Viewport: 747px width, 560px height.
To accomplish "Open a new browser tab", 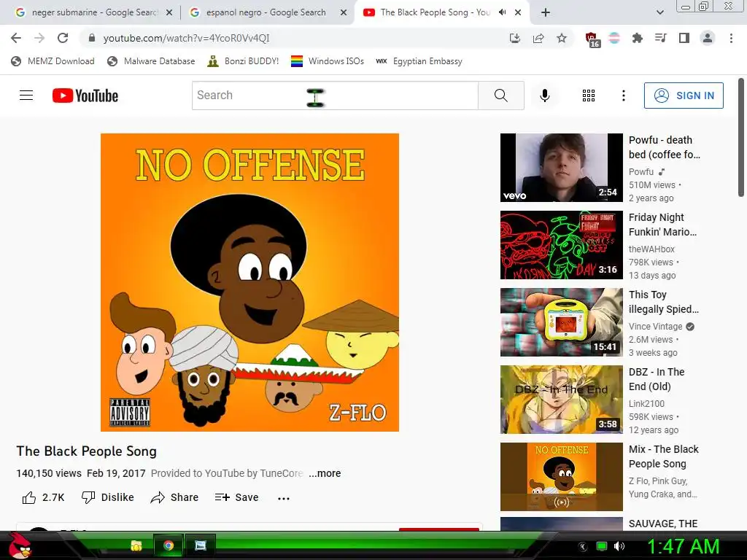I will pos(546,12).
